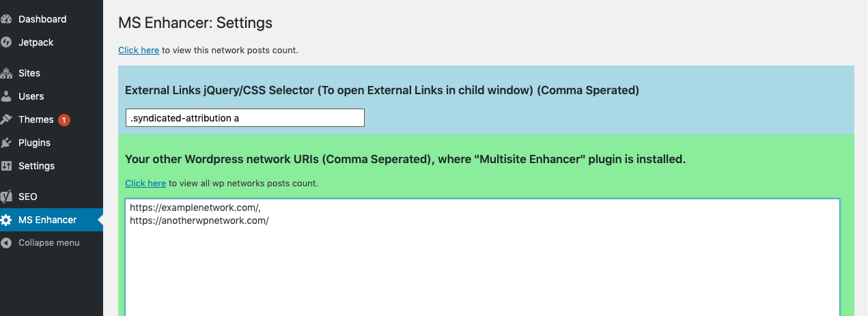Click the Dashboard gauge icon
868x316 pixels.
6,19
